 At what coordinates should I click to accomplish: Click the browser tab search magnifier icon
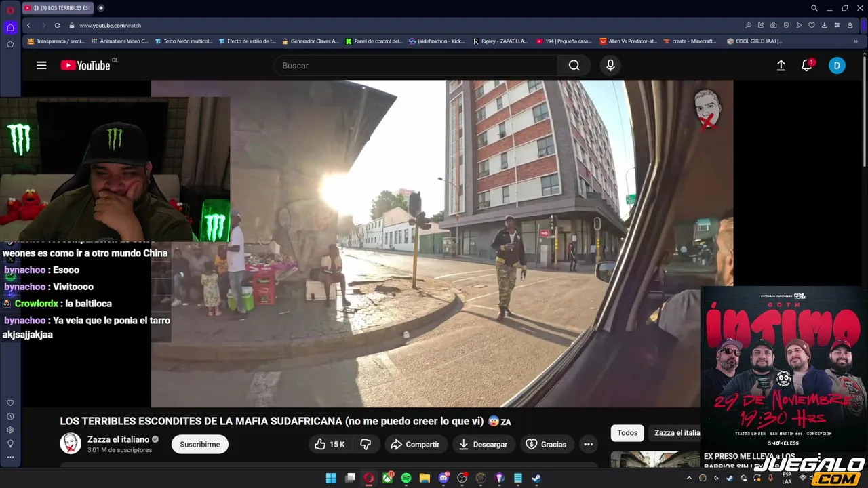814,8
